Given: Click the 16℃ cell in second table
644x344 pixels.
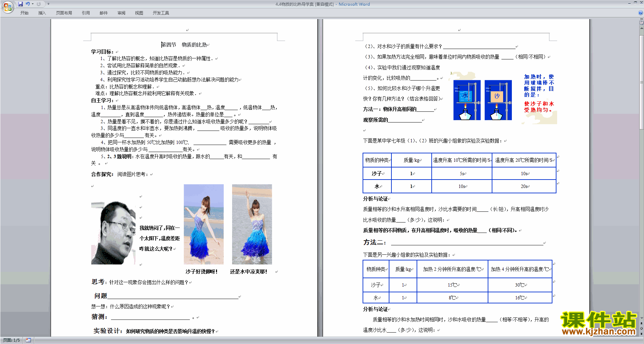Looking at the screenshot, I should point(520,298).
